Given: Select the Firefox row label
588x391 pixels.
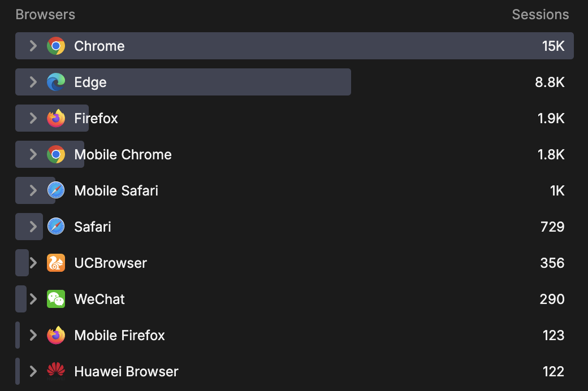Looking at the screenshot, I should [96, 118].
